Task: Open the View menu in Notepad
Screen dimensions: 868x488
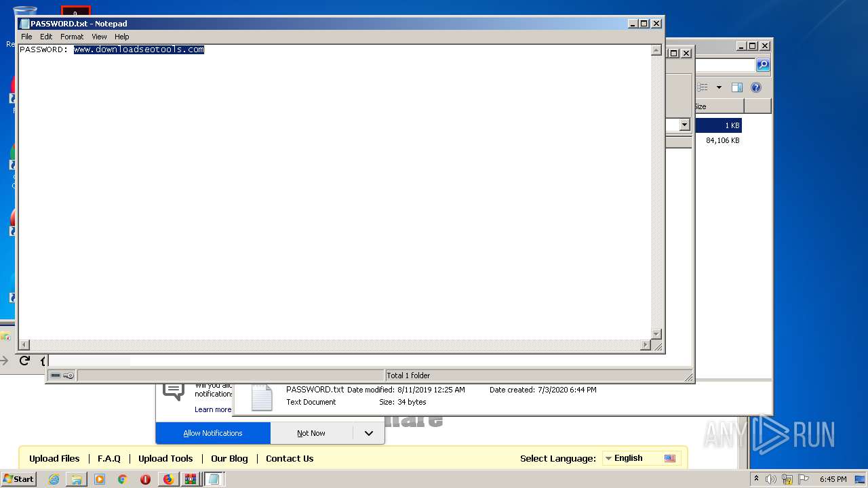Action: tap(99, 37)
